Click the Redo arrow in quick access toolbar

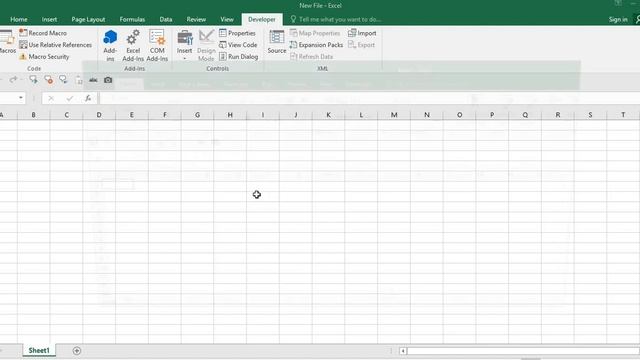[13, 80]
